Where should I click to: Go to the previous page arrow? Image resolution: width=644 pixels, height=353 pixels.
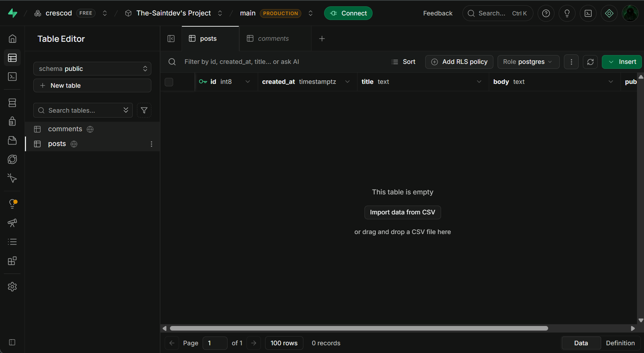[x=172, y=343]
